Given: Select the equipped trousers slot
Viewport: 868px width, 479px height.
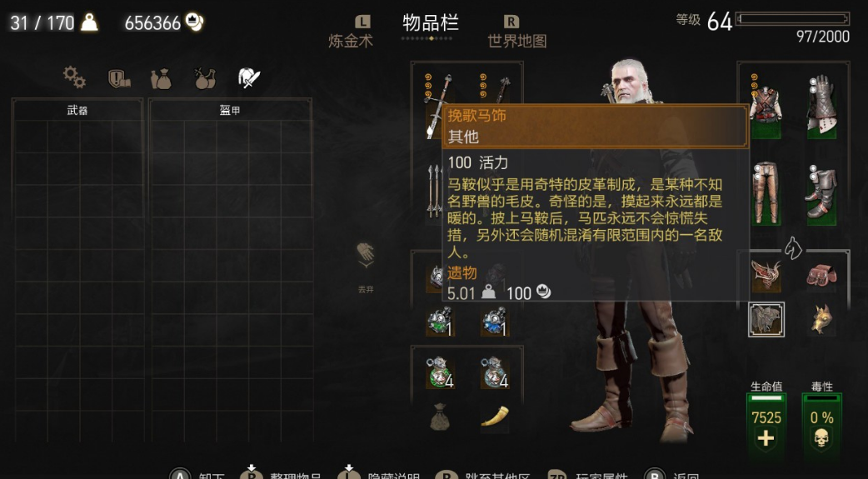Looking at the screenshot, I should (x=766, y=194).
